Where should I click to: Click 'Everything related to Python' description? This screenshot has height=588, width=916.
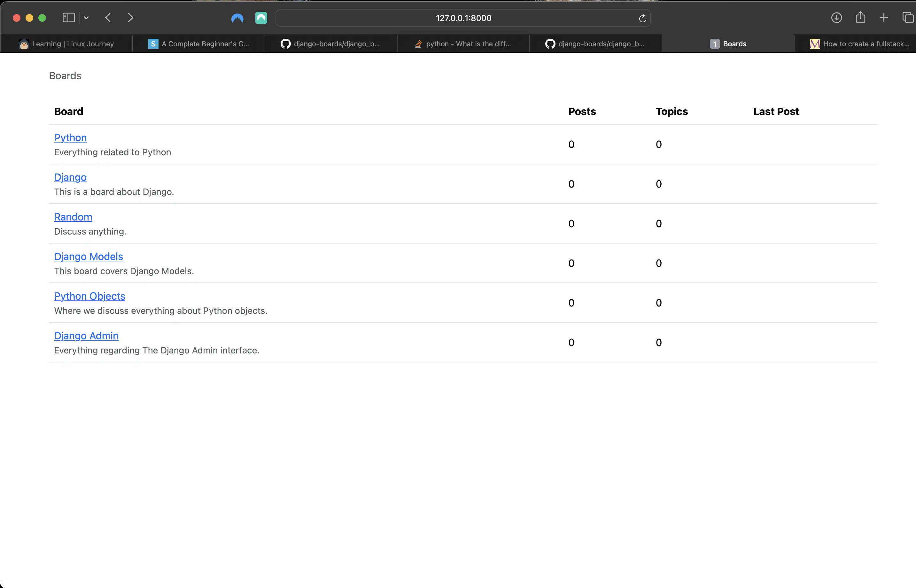point(113,152)
